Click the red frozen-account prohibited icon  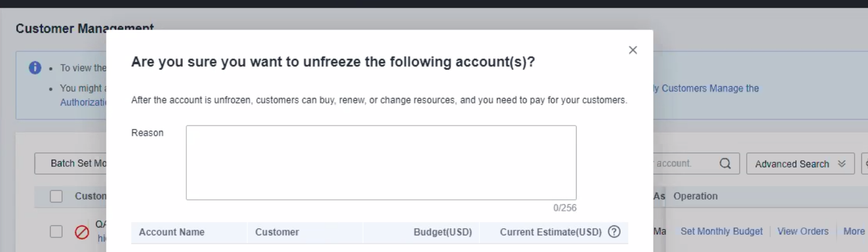(81, 232)
